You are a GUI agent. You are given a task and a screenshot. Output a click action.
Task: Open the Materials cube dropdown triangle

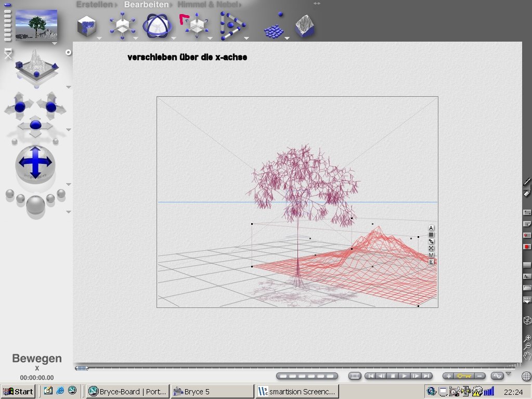(99, 38)
